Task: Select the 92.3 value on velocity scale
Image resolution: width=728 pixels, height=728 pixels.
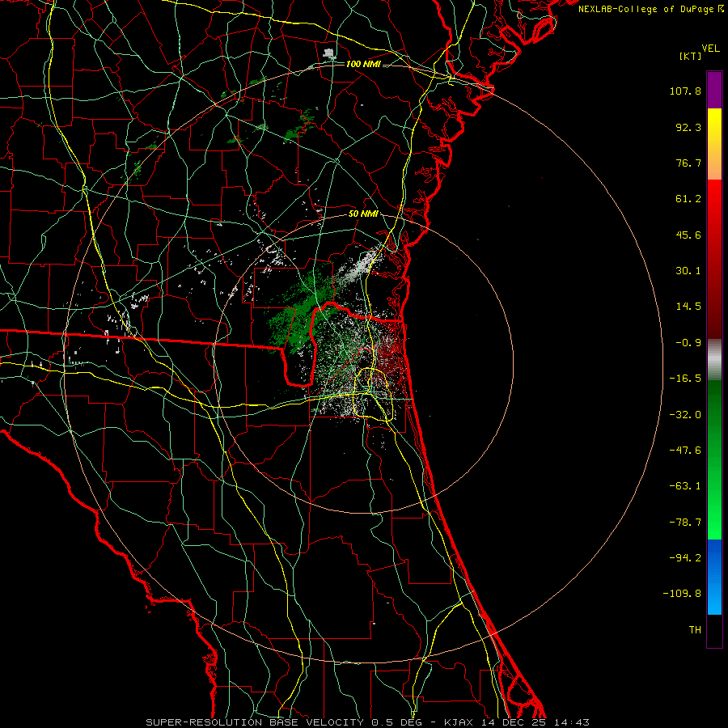Action: (688, 127)
